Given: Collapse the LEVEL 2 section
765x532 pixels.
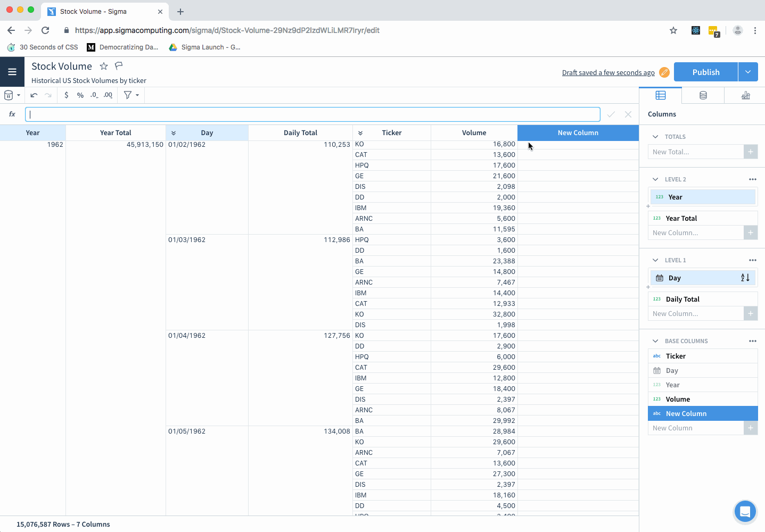Looking at the screenshot, I should coord(655,179).
